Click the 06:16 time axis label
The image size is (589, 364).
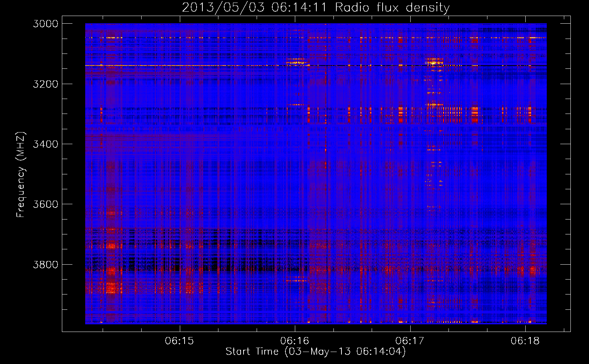(x=294, y=341)
